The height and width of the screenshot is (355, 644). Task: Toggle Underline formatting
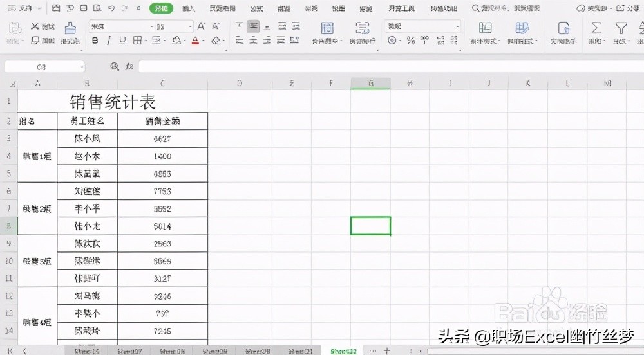coord(122,40)
